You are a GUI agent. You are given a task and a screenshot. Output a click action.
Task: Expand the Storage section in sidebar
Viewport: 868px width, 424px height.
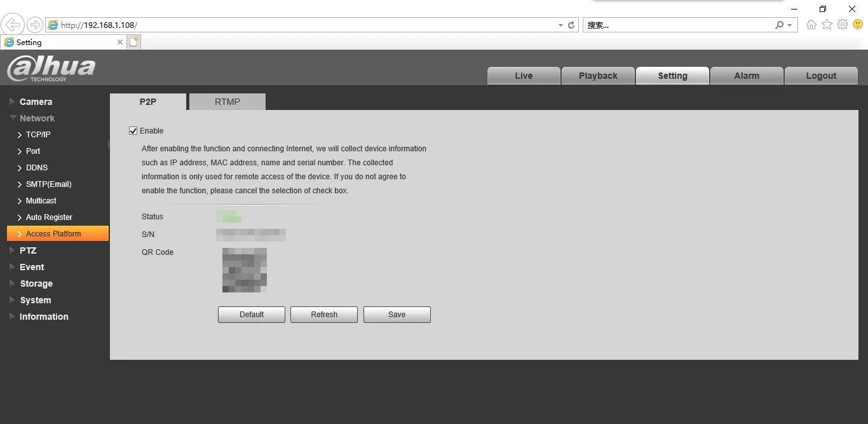(x=36, y=284)
